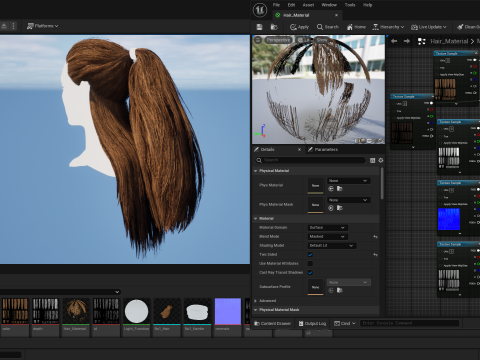Click the Home toolbar button

point(356,27)
